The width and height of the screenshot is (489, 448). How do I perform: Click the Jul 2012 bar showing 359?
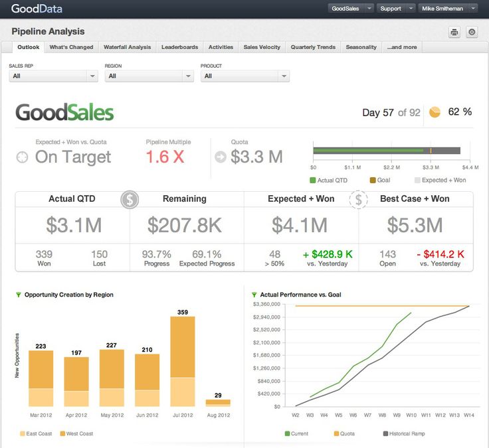coord(183,362)
